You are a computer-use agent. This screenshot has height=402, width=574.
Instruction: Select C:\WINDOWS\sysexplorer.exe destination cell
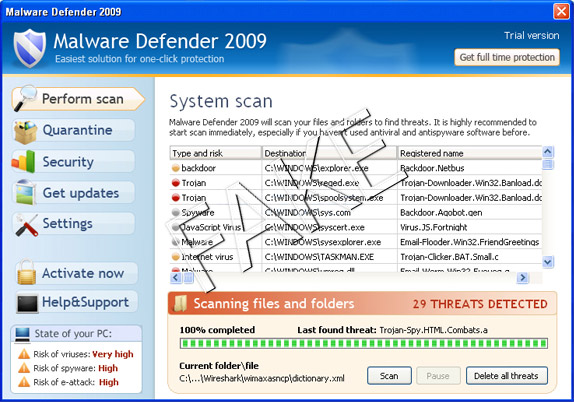coord(323,242)
